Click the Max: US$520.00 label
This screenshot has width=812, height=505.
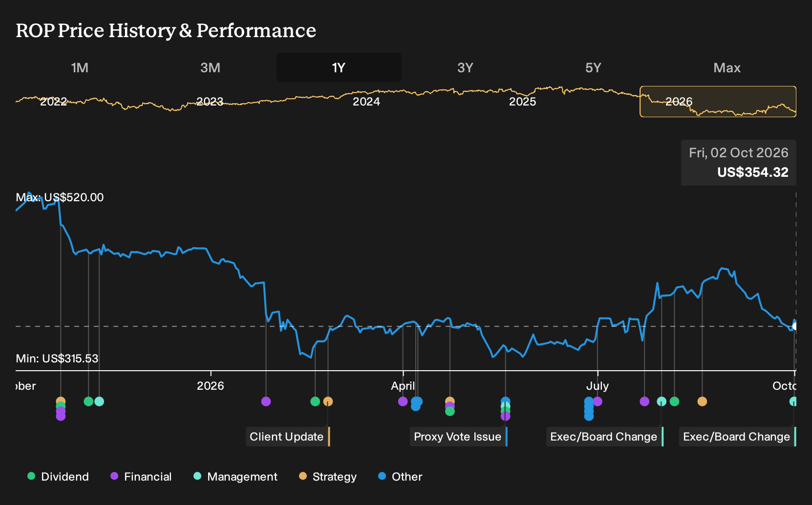[60, 197]
